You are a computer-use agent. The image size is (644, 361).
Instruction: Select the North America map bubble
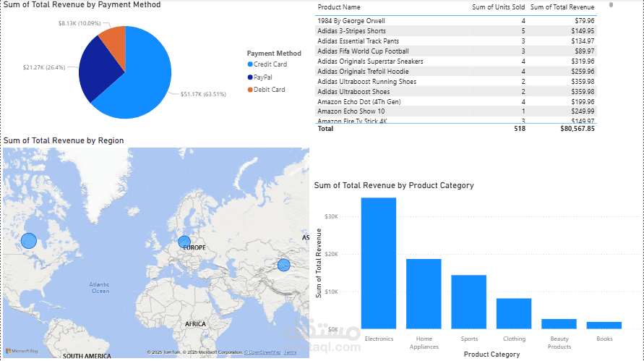tap(28, 241)
